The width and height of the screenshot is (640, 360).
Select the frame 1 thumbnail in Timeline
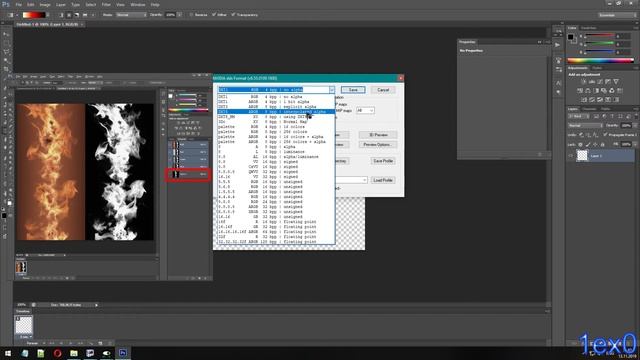point(24,325)
